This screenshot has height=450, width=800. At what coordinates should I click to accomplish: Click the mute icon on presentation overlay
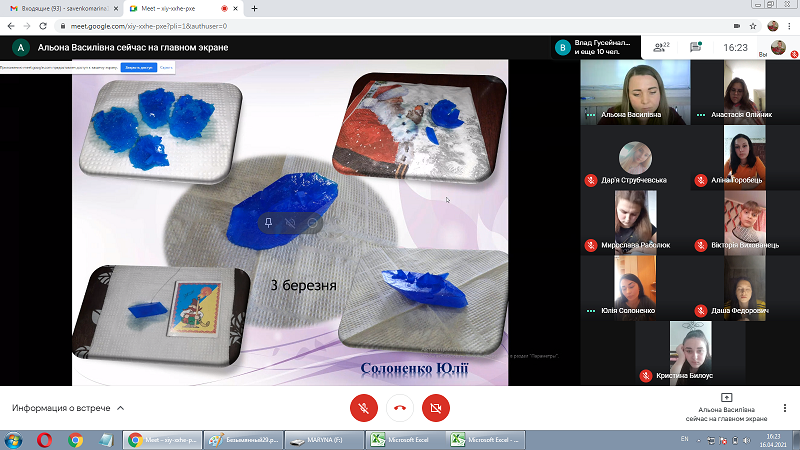click(x=290, y=223)
